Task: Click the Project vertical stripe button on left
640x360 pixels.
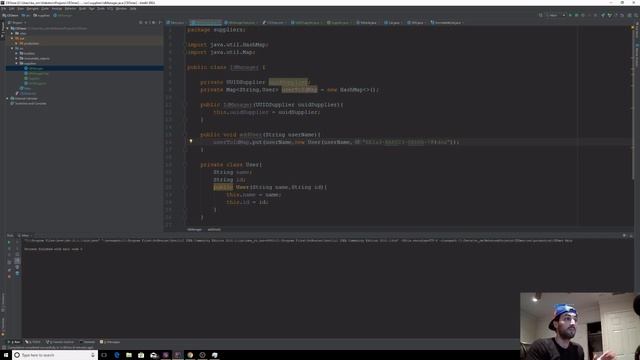Action: coord(2,29)
